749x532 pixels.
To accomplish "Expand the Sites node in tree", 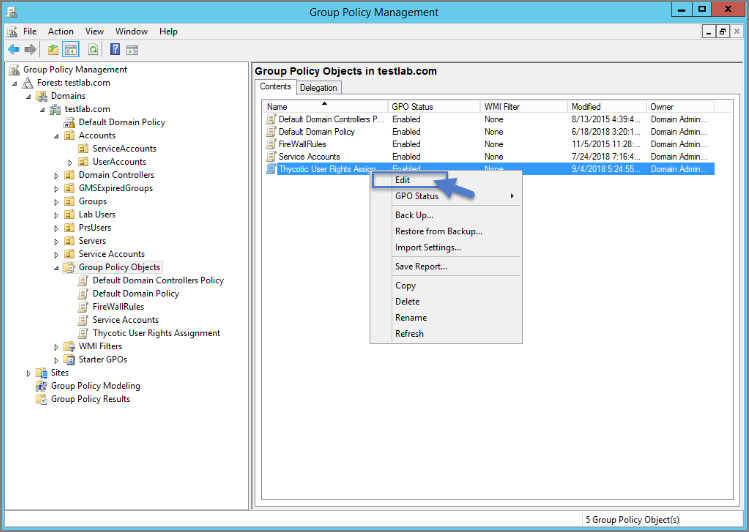I will [x=28, y=373].
